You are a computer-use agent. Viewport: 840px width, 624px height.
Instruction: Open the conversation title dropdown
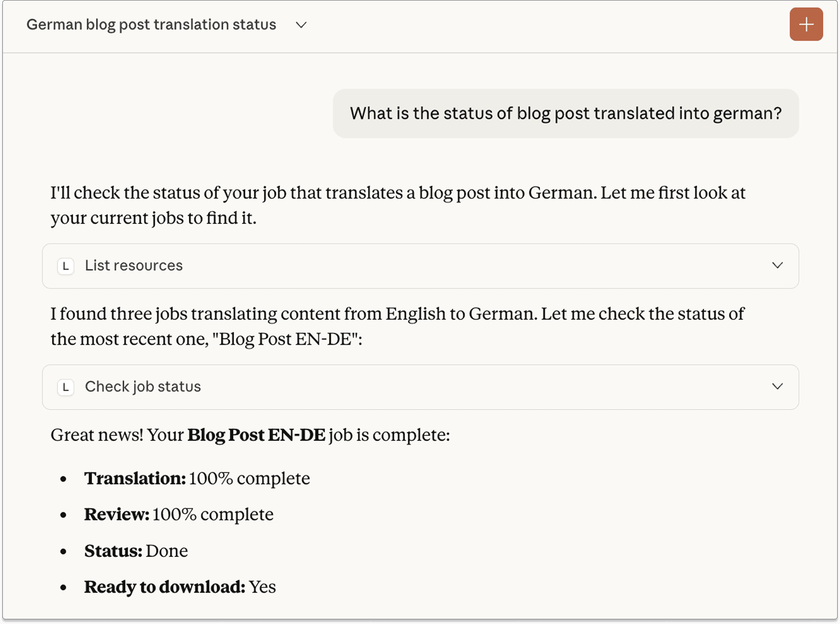301,25
